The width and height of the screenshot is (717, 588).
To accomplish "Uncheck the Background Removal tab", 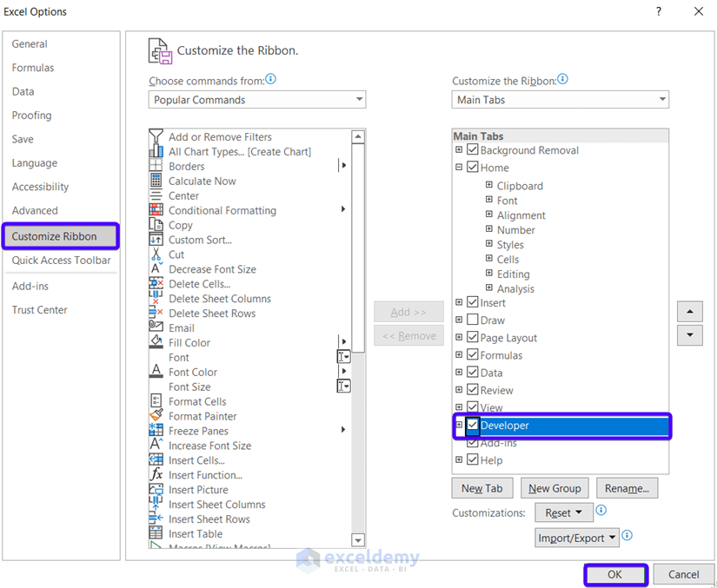I will (472, 149).
